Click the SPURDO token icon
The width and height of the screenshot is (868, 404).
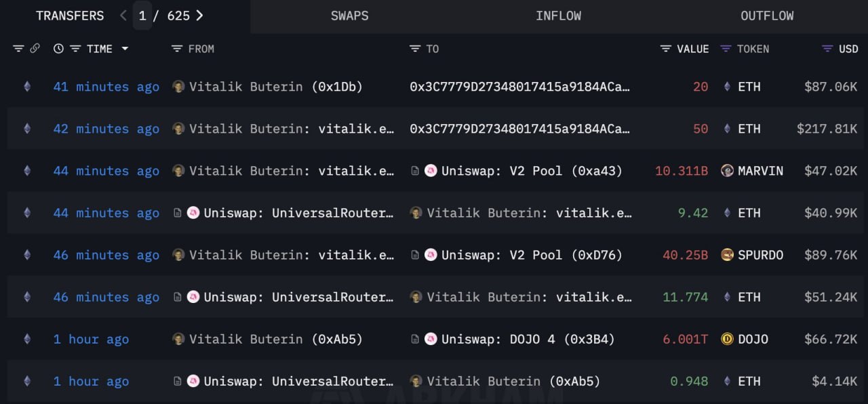click(727, 255)
